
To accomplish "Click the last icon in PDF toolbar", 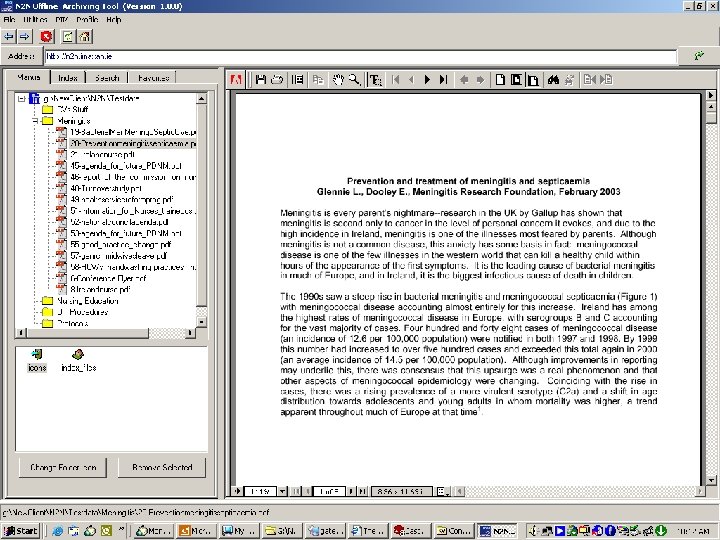I will click(x=606, y=80).
